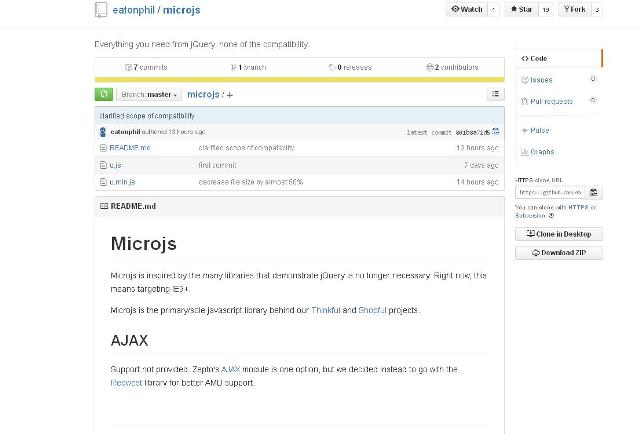
Task: Fork the repository with the Fork button
Action: pyautogui.click(x=575, y=9)
